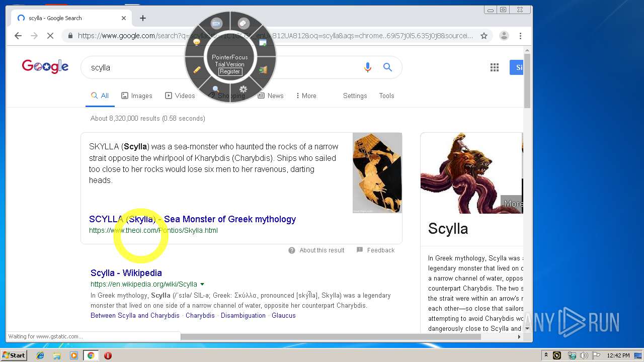Viewport: 644px width, 362px height.
Task: Go back with browser back arrow
Action: 18,36
